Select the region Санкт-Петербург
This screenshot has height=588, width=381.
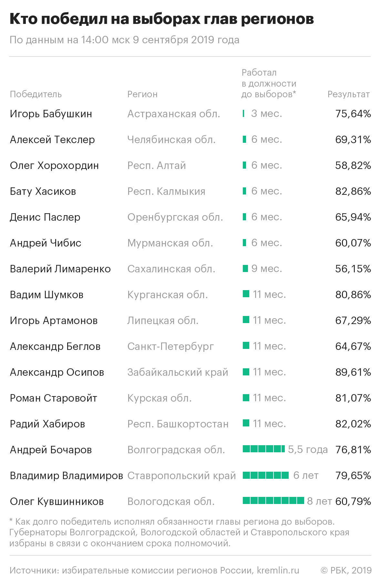[x=170, y=346]
